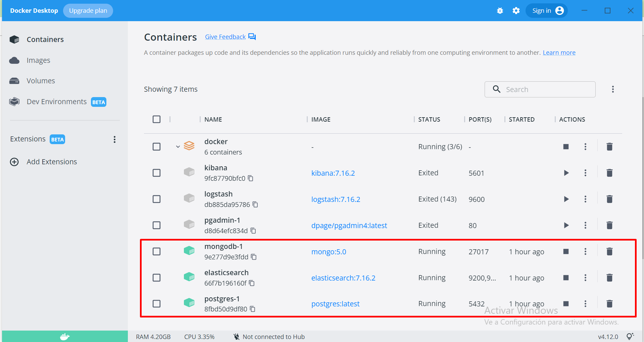This screenshot has height=342, width=644.
Task: Copy postgres-1 container ID 8fbd50d9df80
Action: 252,309
